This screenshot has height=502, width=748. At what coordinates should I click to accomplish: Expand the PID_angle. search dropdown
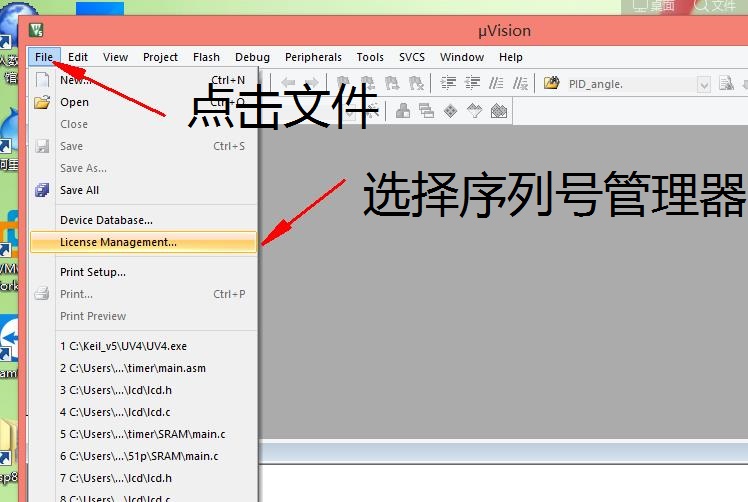tap(704, 85)
